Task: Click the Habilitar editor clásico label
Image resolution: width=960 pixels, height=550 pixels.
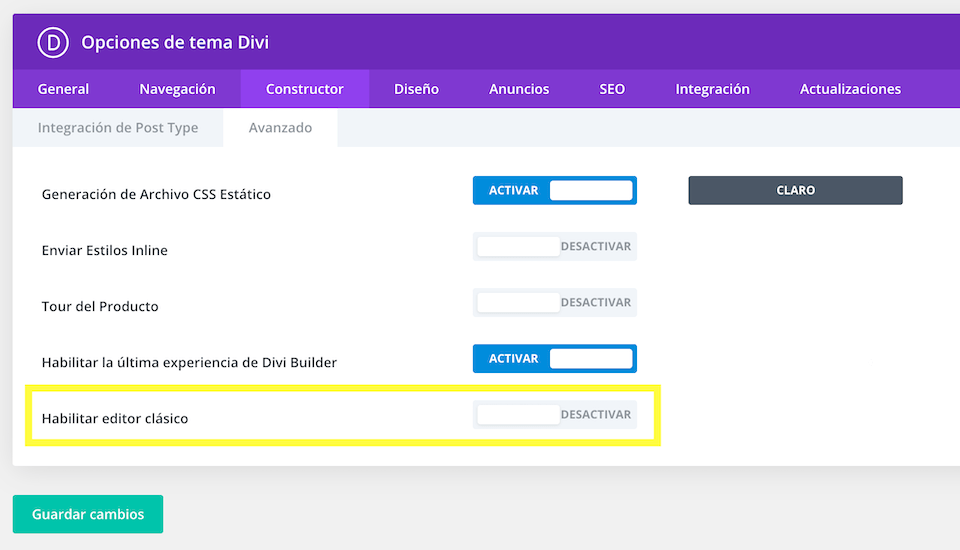Action: coord(115,418)
